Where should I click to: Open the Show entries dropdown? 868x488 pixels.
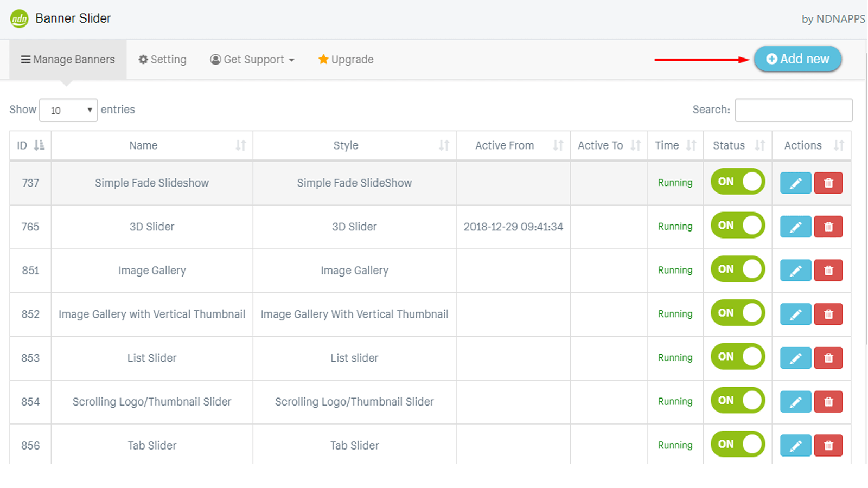coord(68,110)
